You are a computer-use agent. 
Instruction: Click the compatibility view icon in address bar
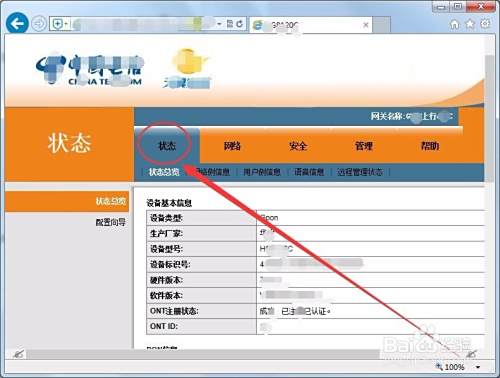[230, 24]
